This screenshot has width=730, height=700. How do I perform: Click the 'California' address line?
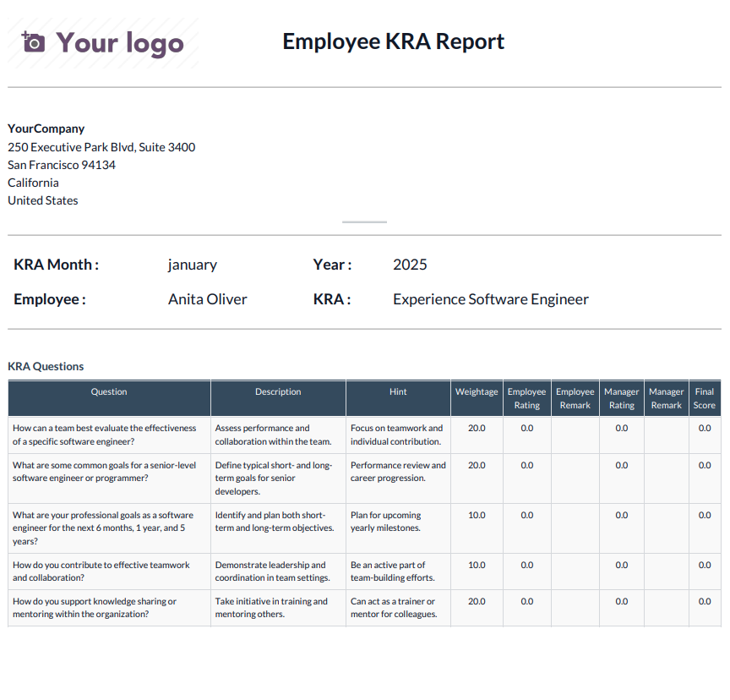(x=33, y=183)
